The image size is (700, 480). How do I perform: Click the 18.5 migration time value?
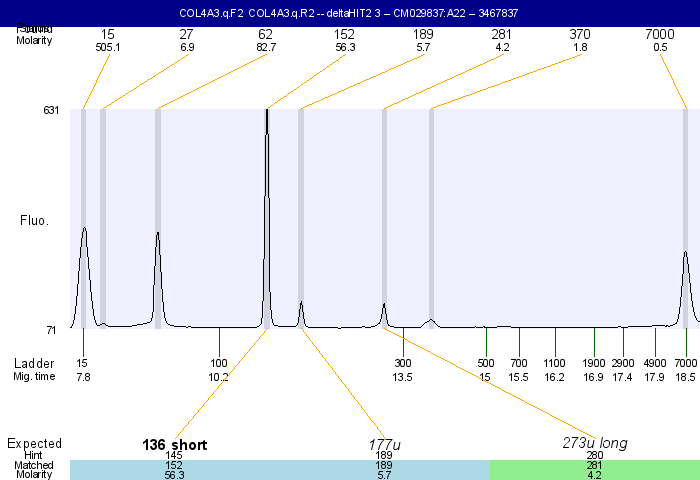[x=685, y=377]
